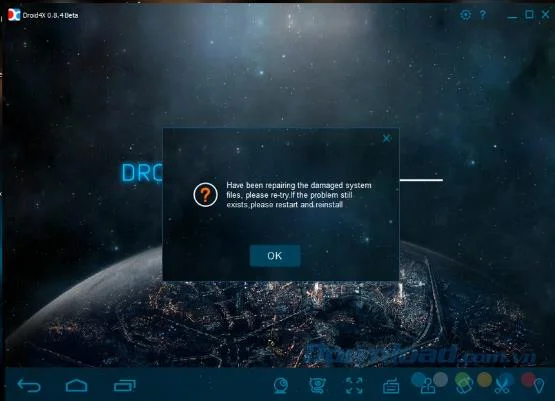Close the Droid4X emulator window
The width and height of the screenshot is (555, 401).
546,14
